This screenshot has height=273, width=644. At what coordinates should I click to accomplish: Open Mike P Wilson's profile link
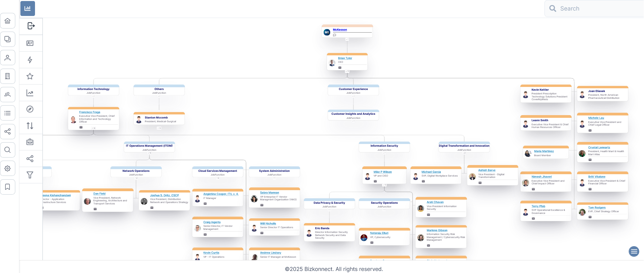(383, 172)
